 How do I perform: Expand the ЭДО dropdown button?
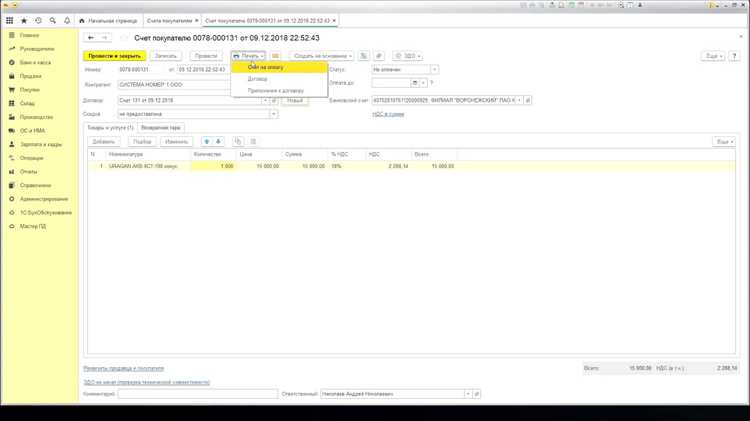(x=407, y=56)
